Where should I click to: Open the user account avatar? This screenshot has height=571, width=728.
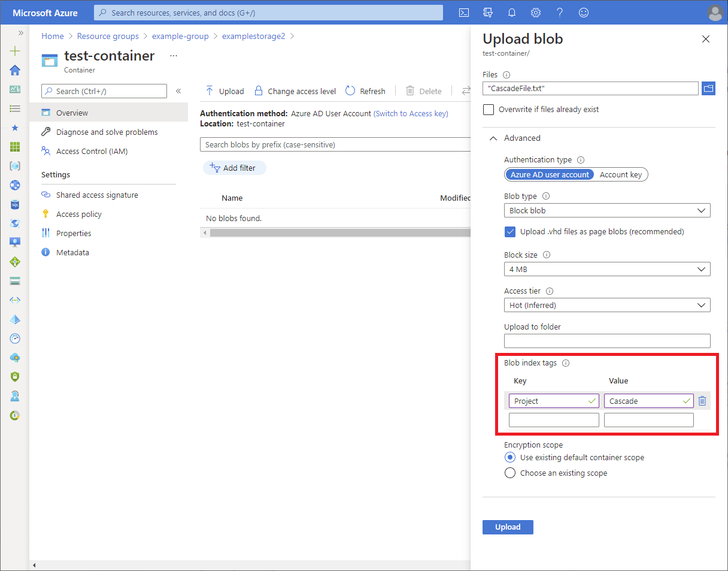tap(715, 13)
